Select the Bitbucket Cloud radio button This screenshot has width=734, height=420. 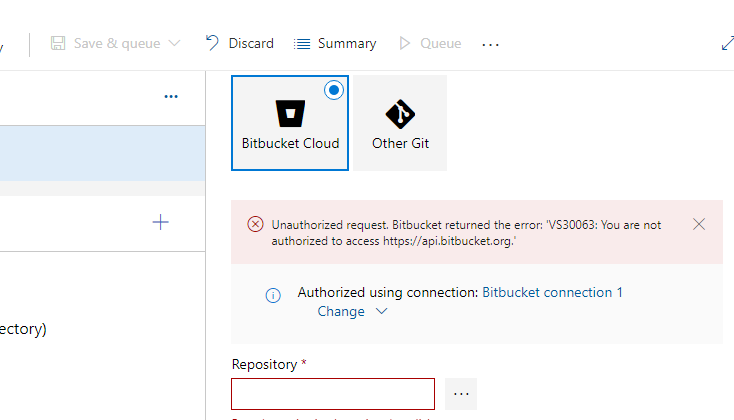334,90
